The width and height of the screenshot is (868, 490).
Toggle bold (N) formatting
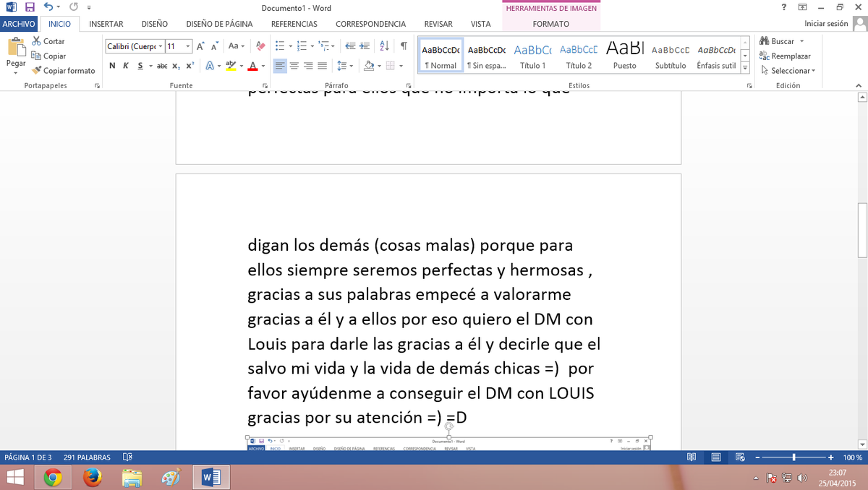[113, 66]
